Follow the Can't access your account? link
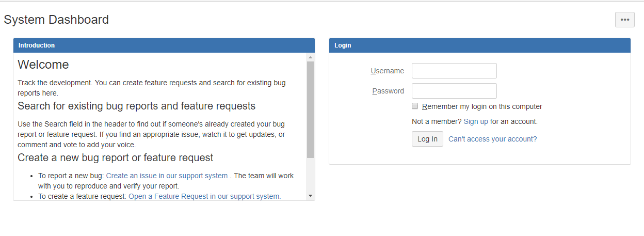Viewport: 644px width, 236px height. point(492,139)
